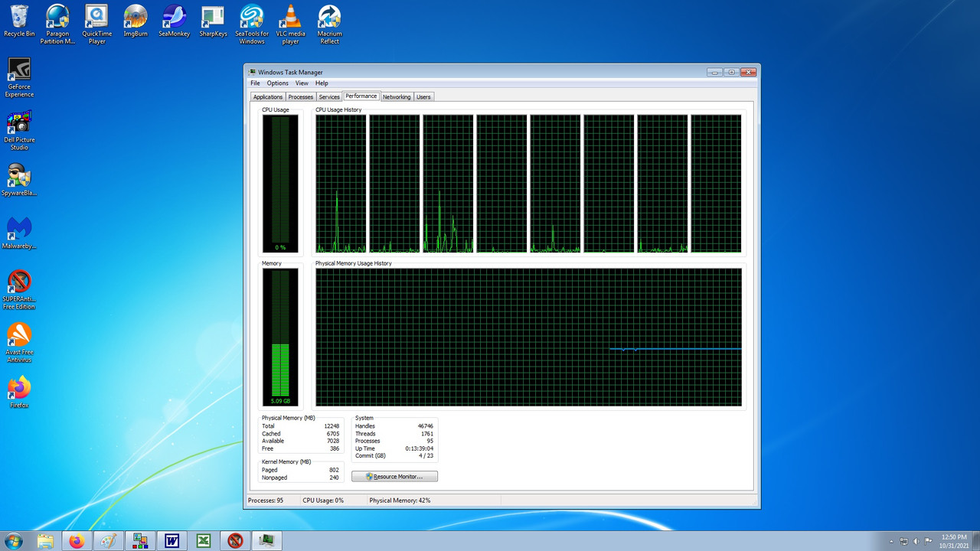Screen dimensions: 980x551
Task: Click the Threads value 1761
Action: [427, 434]
